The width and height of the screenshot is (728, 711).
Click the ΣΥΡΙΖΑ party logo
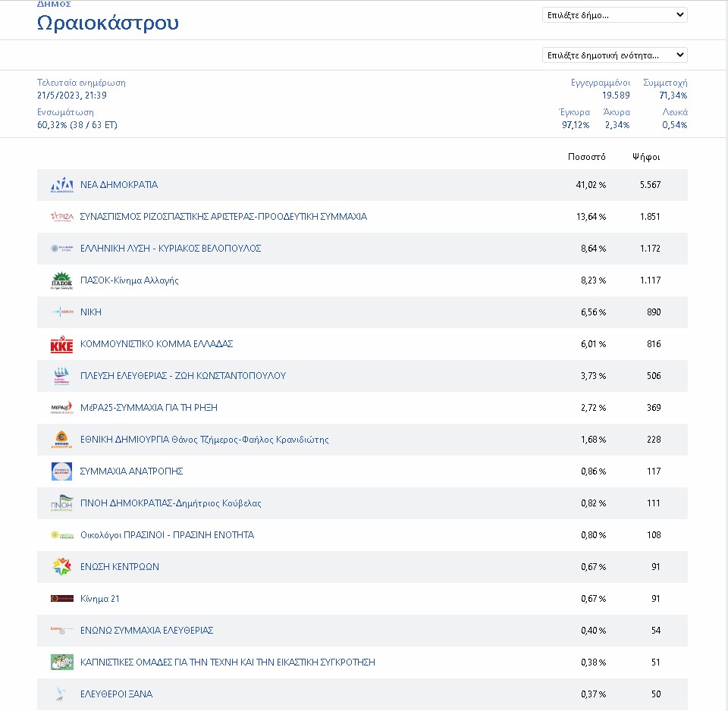coord(61,217)
